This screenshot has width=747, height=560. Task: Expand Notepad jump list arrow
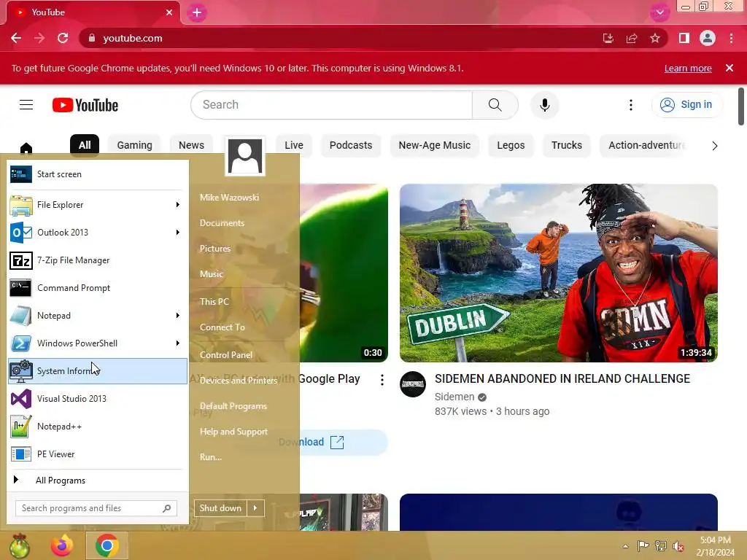point(178,316)
